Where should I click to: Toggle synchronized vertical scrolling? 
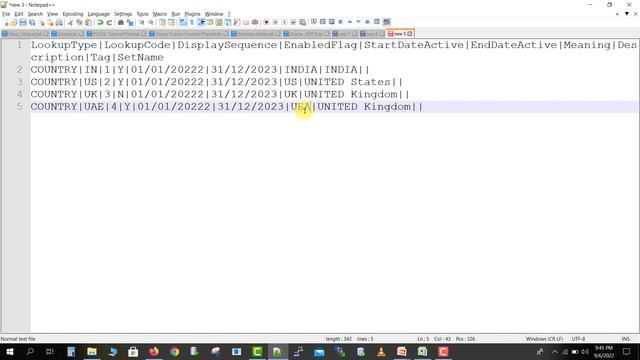point(162,22)
